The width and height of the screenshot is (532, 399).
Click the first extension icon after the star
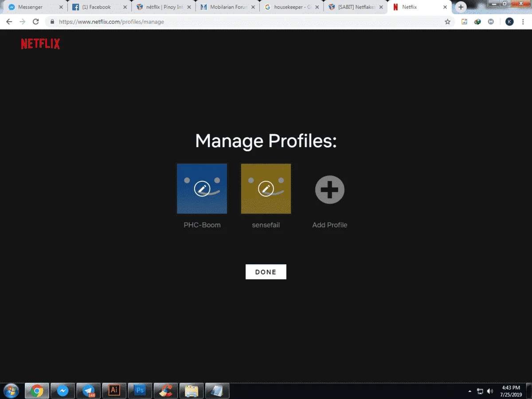tap(464, 22)
